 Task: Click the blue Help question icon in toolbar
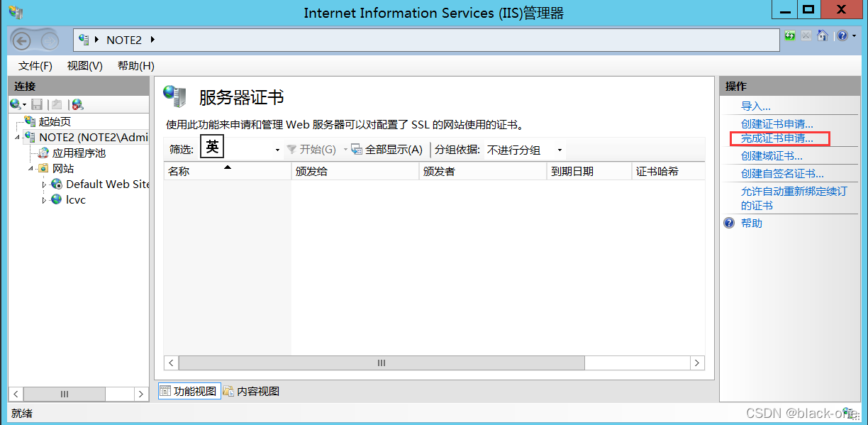tap(841, 35)
